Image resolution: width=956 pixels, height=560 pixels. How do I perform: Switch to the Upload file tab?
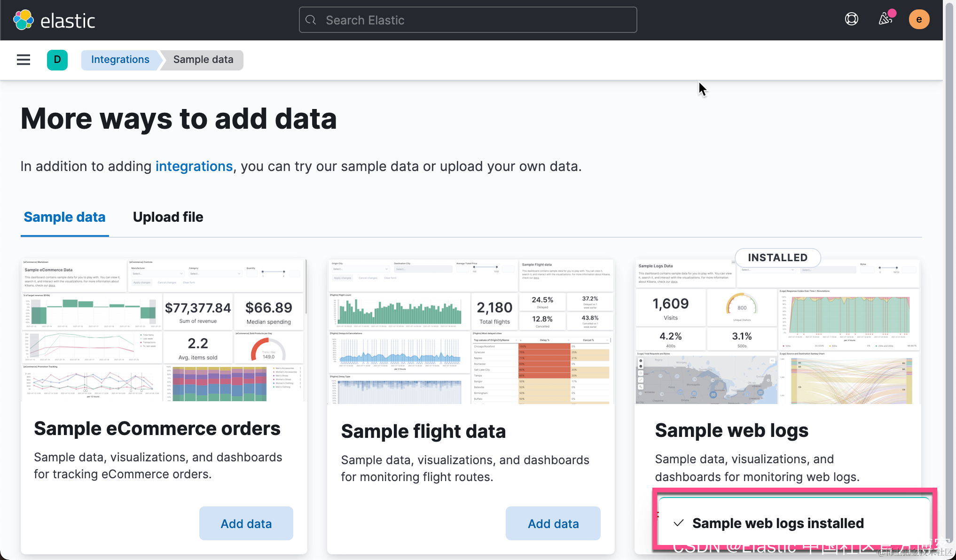pos(168,217)
